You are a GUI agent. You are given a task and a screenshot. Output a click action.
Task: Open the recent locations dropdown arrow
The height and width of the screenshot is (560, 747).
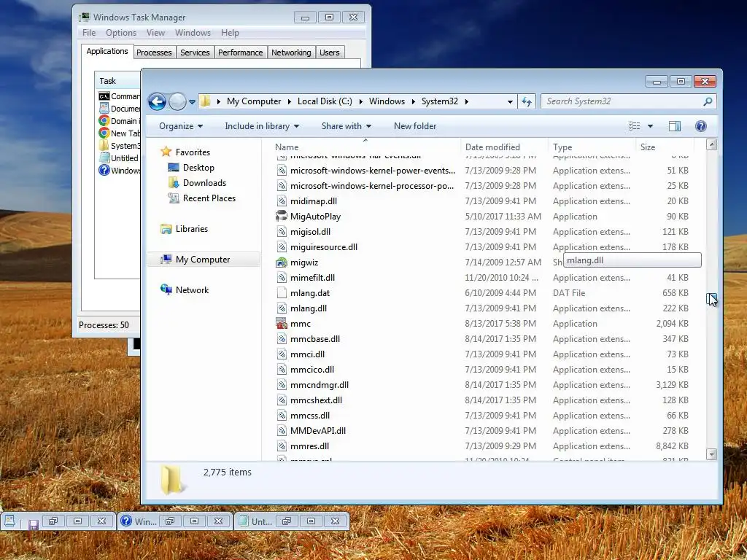point(192,101)
